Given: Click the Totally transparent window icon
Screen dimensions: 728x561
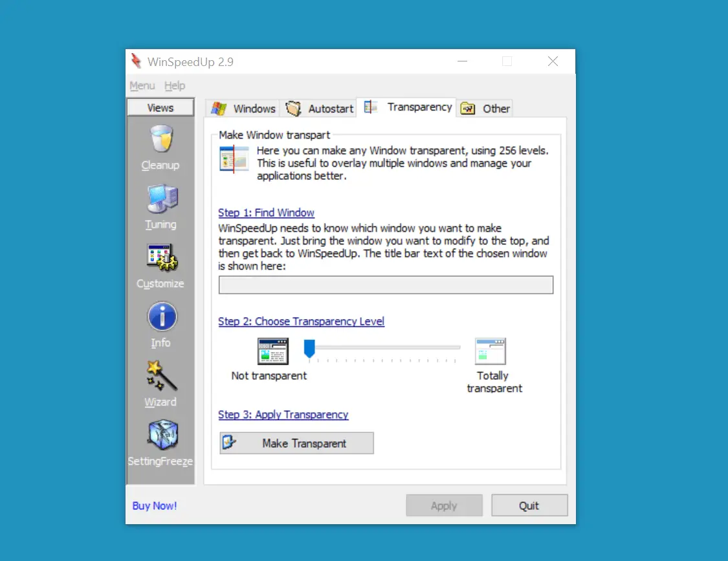Looking at the screenshot, I should point(491,351).
